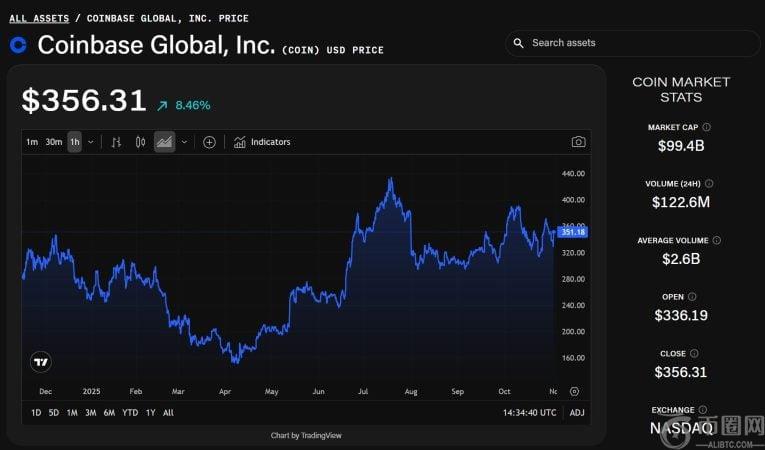Open chart settings gear near time axis
The height and width of the screenshot is (450, 765).
click(574, 391)
